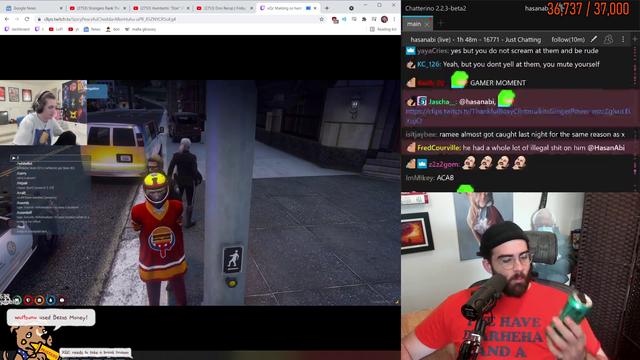Open the Reading list
640x360 pixels.
coord(383,29)
